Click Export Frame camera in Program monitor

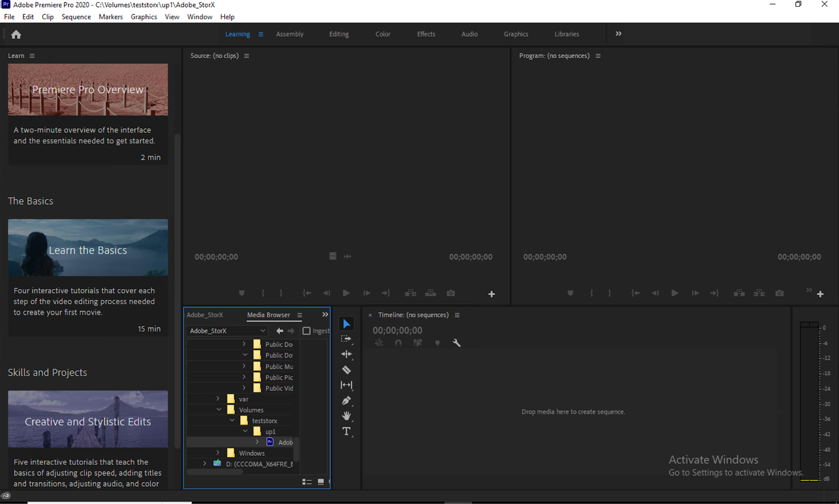780,293
